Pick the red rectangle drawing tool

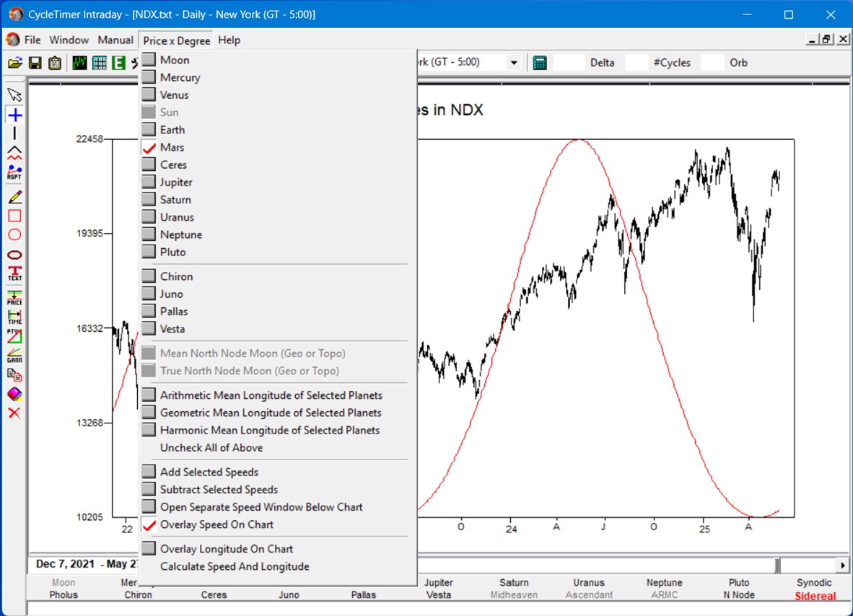click(14, 216)
